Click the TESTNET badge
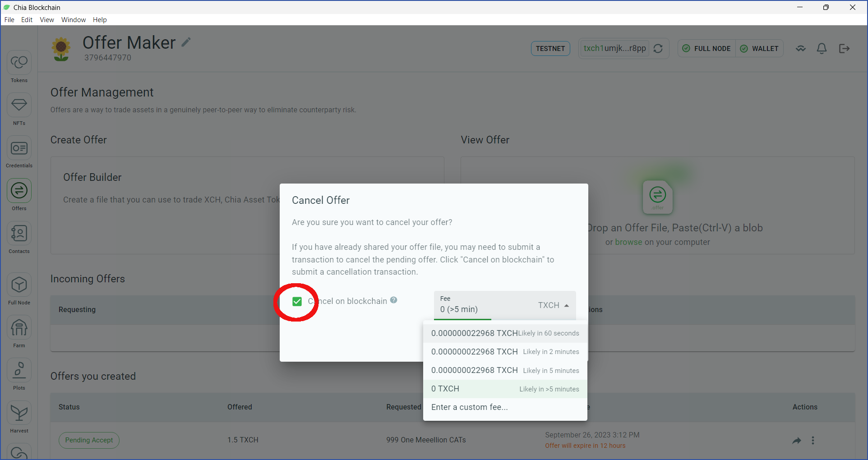The width and height of the screenshot is (868, 460). point(550,48)
